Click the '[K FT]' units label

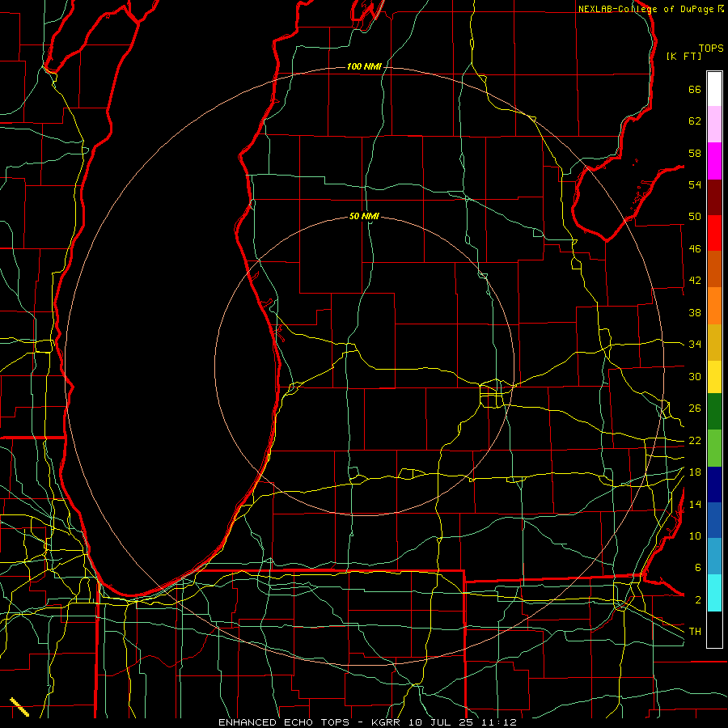[684, 57]
